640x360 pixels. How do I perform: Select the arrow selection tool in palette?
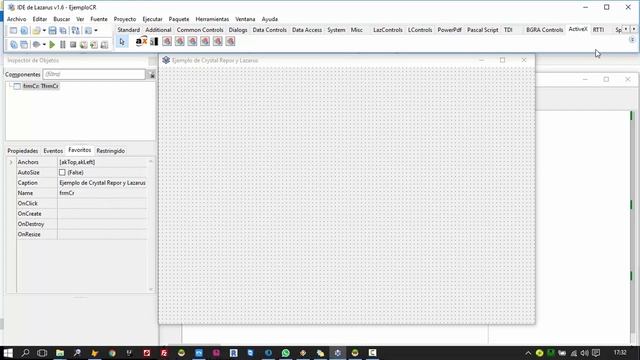(x=122, y=42)
